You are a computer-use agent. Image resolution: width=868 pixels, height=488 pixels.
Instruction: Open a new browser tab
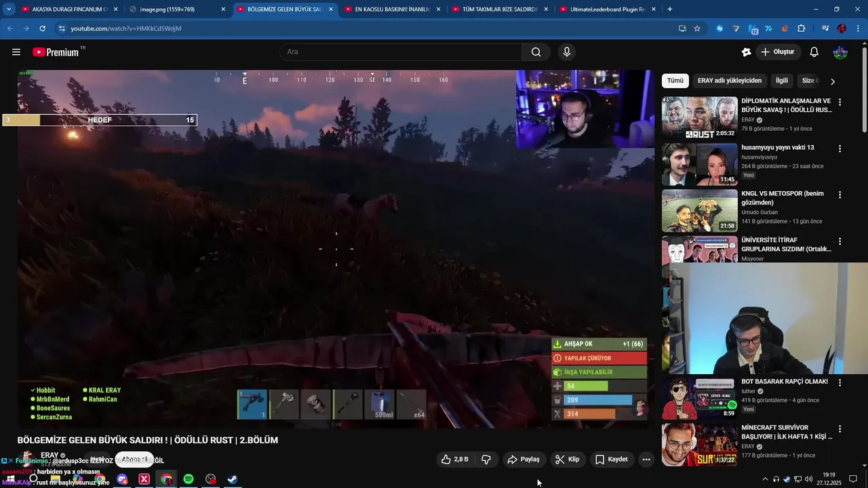(x=670, y=9)
